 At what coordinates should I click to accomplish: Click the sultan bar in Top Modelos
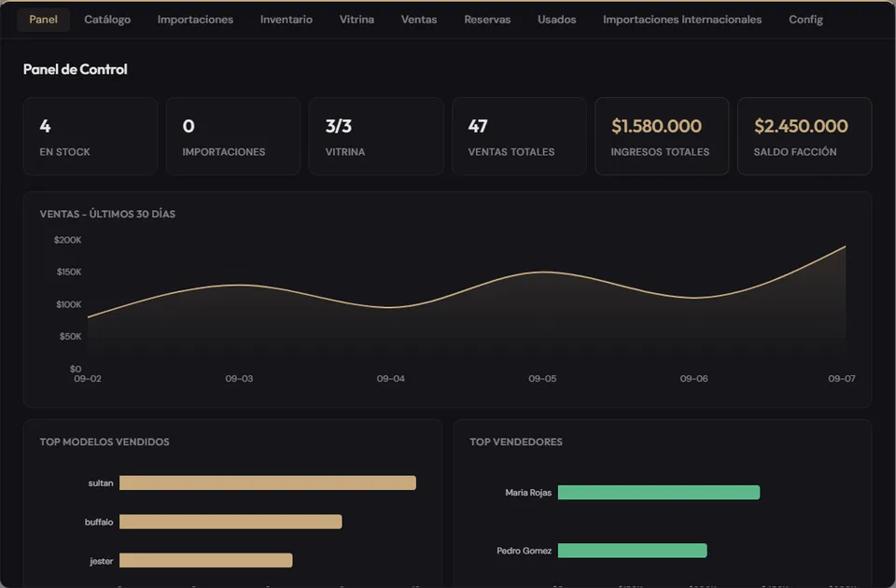(268, 483)
